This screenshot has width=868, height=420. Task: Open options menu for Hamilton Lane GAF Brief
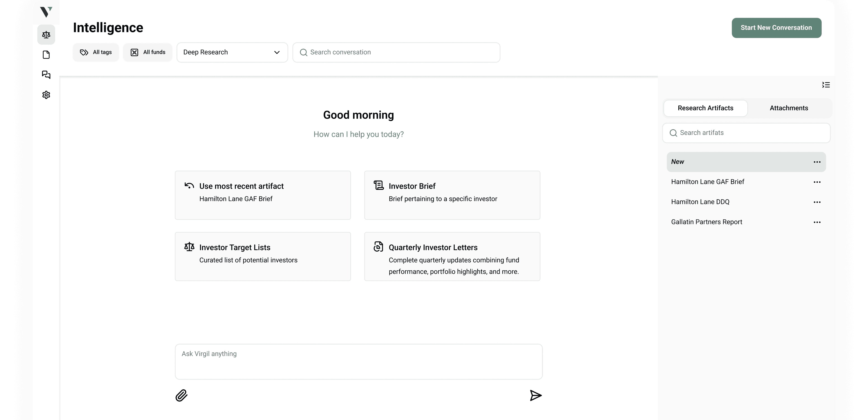tap(817, 182)
